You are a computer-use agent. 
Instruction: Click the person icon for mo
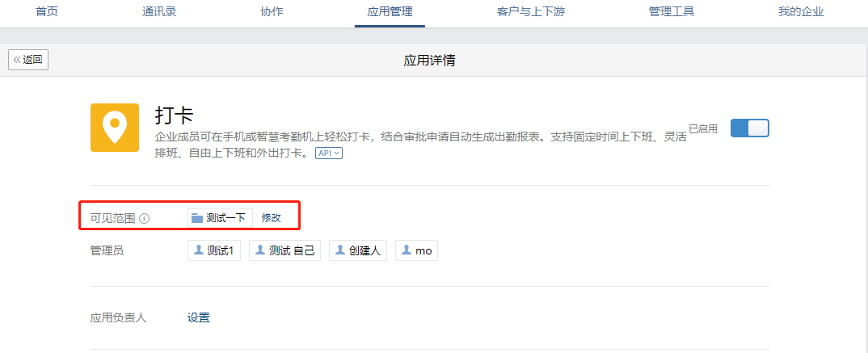click(x=407, y=250)
